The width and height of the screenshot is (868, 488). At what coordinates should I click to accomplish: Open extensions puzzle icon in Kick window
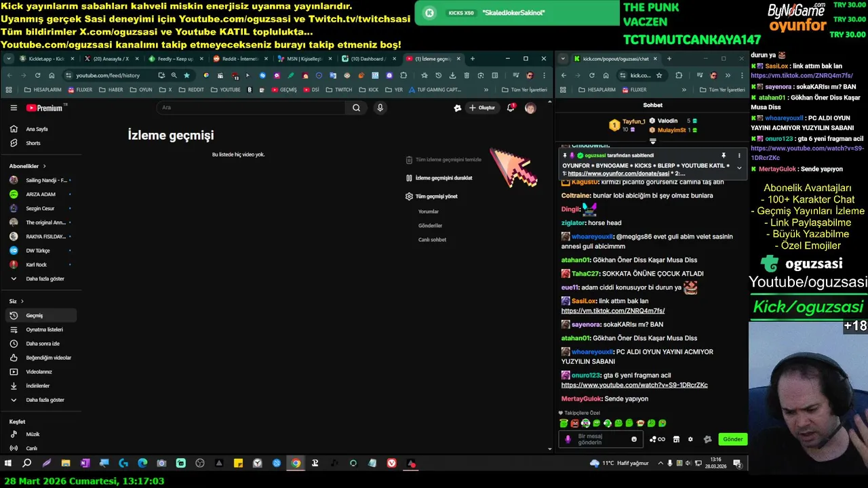pos(679,75)
